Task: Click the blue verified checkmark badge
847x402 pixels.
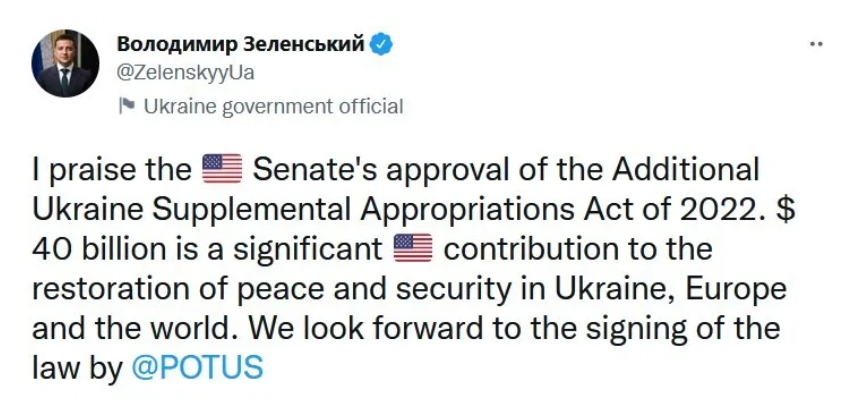Action: coord(381,45)
